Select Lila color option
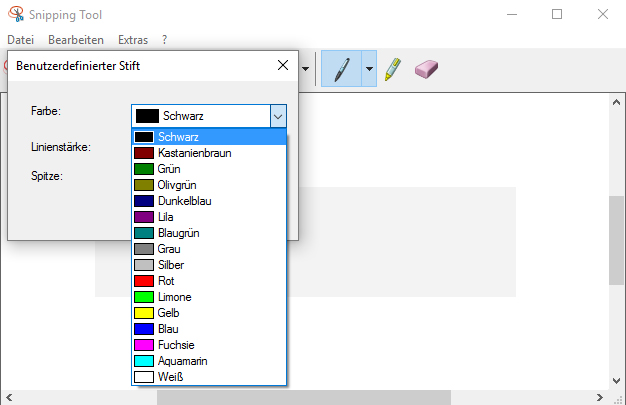 point(209,217)
